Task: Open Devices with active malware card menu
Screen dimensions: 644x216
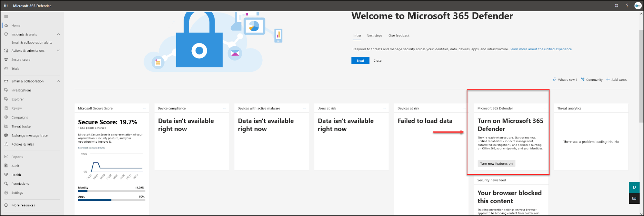Action: coord(304,108)
